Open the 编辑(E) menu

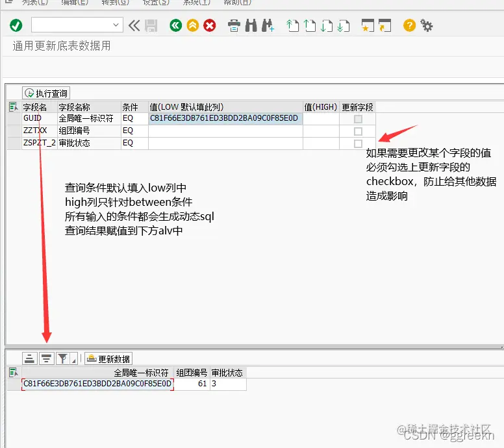point(75,2)
